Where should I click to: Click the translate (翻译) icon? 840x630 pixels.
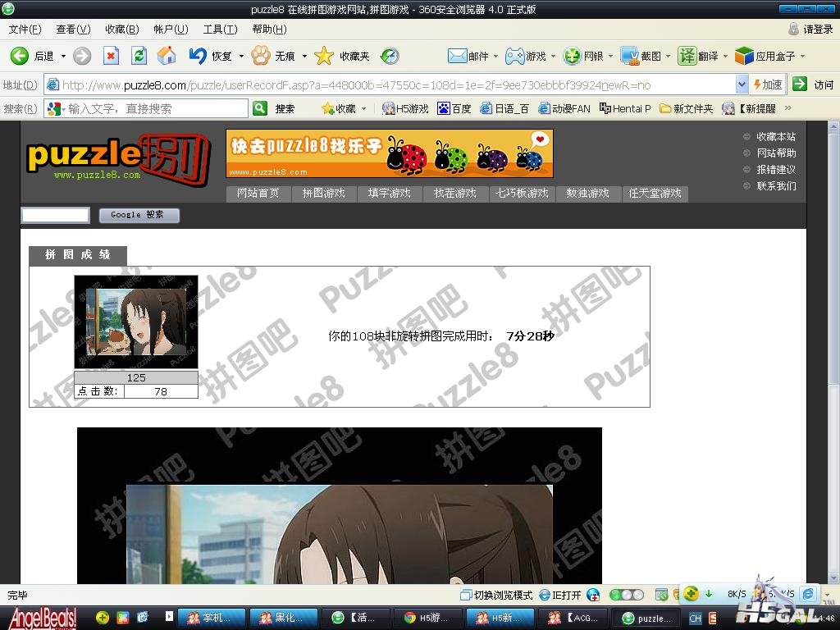coord(687,56)
